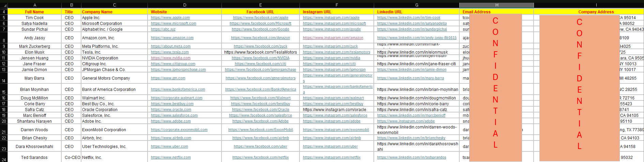This screenshot has height=162, width=644.
Task: Select the Full Name header cell
Action: [34, 12]
